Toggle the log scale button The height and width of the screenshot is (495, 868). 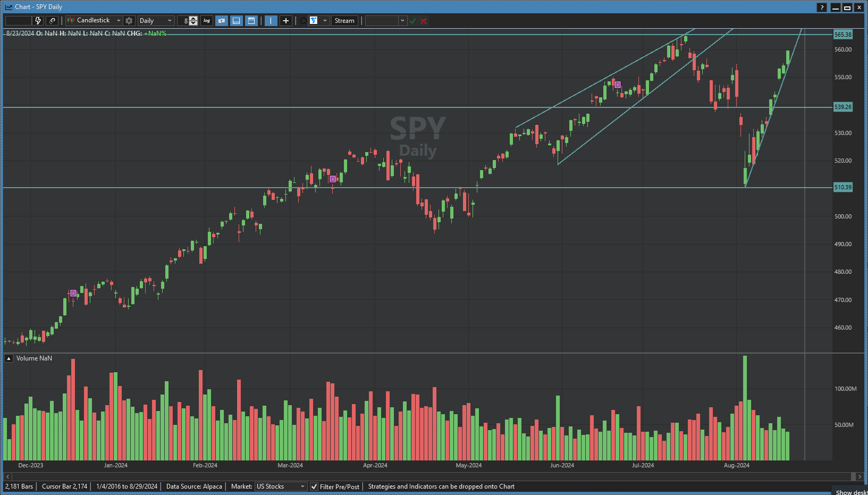207,21
